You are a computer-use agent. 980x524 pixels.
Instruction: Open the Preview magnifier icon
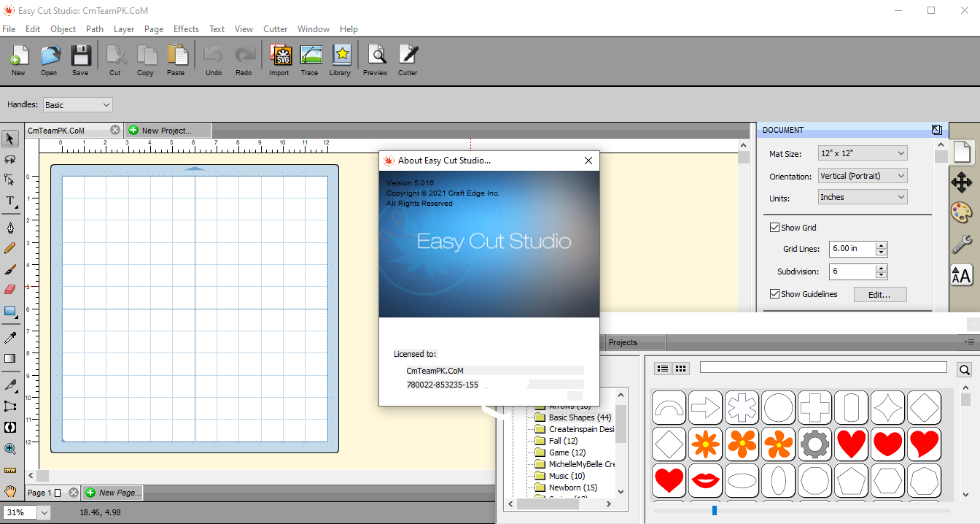[x=376, y=60]
